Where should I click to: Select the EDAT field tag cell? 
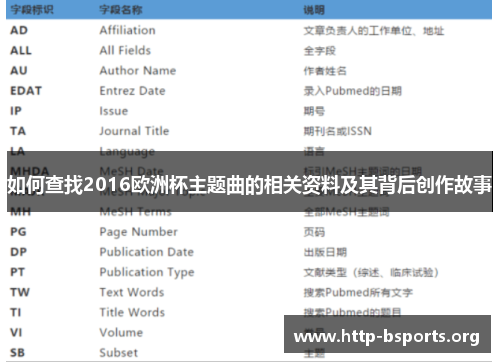pyautogui.click(x=26, y=91)
